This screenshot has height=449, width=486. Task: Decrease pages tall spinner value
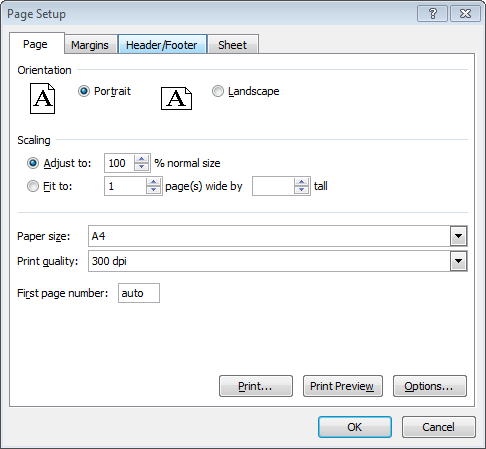tap(301, 190)
